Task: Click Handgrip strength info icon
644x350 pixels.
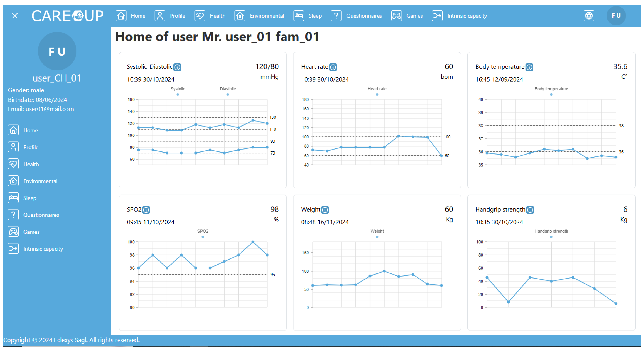Action: tap(530, 210)
